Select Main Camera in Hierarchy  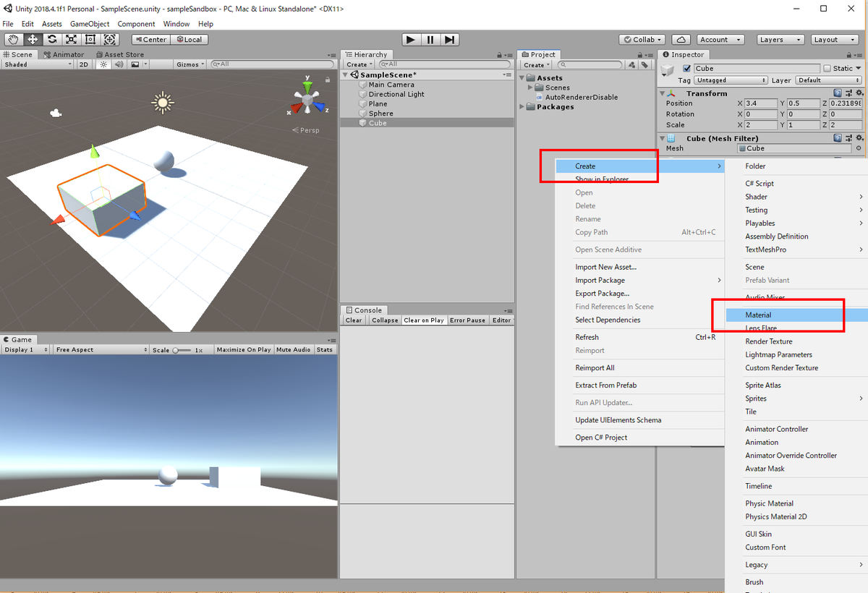[x=391, y=85]
